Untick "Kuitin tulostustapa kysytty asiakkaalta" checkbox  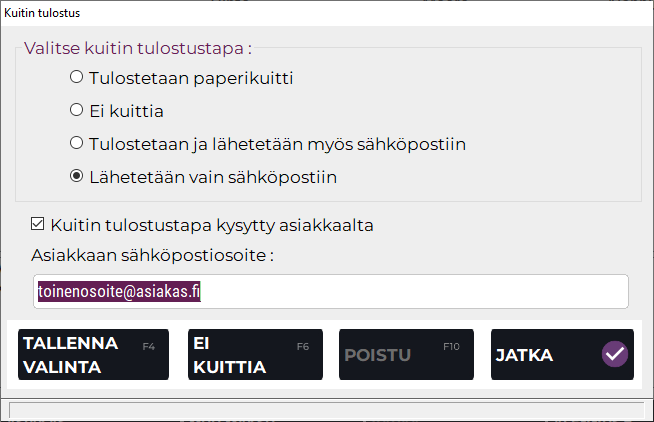[38, 224]
